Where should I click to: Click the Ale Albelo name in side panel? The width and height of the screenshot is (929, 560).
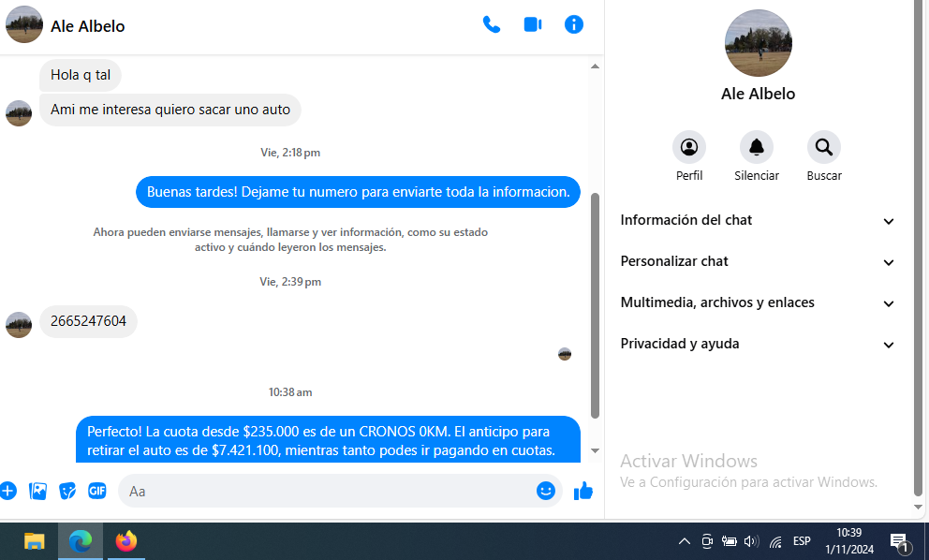point(758,94)
